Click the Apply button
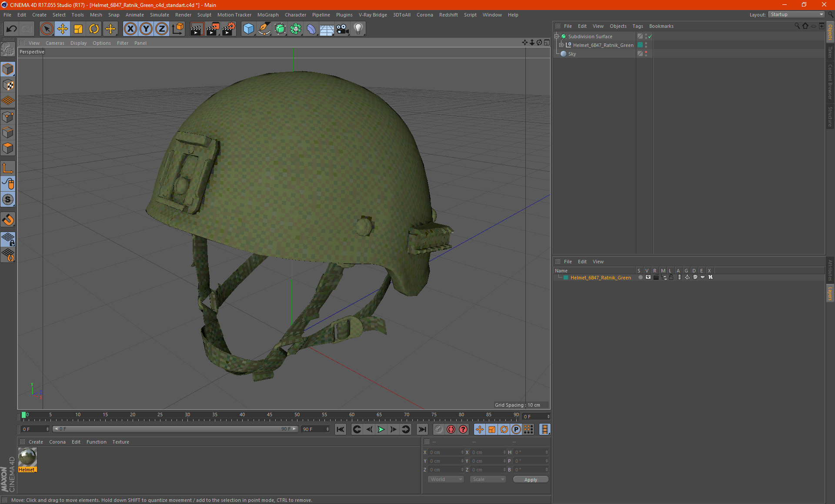Viewport: 835px width, 504px height. pos(531,480)
